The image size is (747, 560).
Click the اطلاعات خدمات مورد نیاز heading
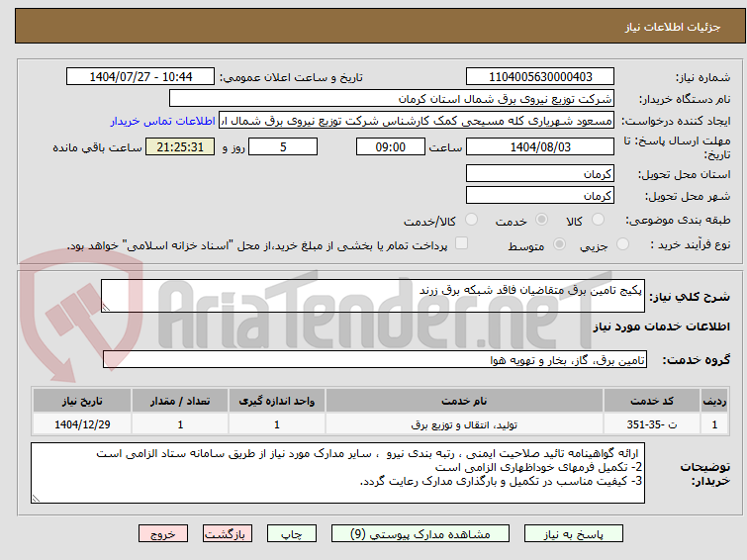(661, 327)
